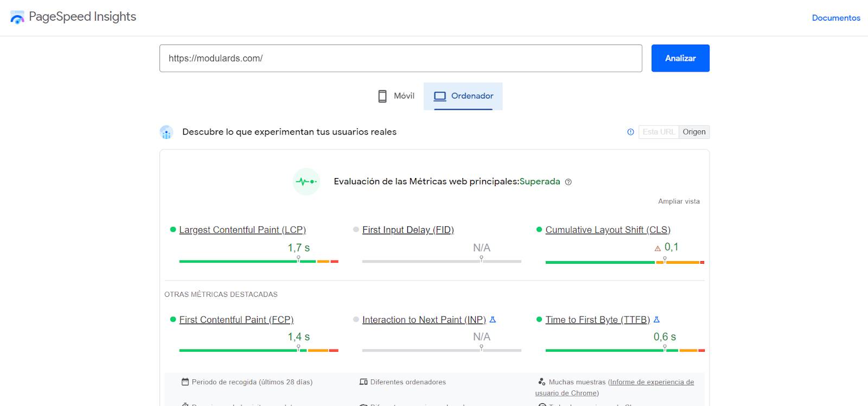Image resolution: width=868 pixels, height=406 pixels.
Task: Select the Ordenador tab
Action: pos(463,96)
